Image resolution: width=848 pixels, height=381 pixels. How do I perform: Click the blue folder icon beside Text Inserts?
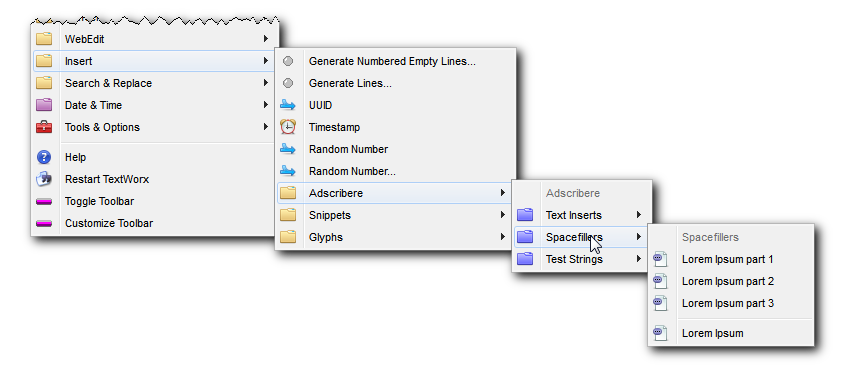click(x=525, y=215)
